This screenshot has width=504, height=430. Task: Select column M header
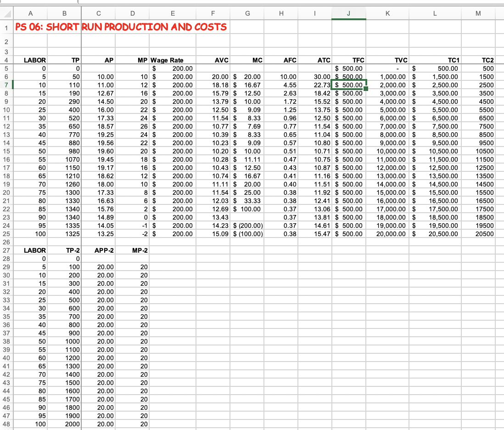pyautogui.click(x=478, y=13)
